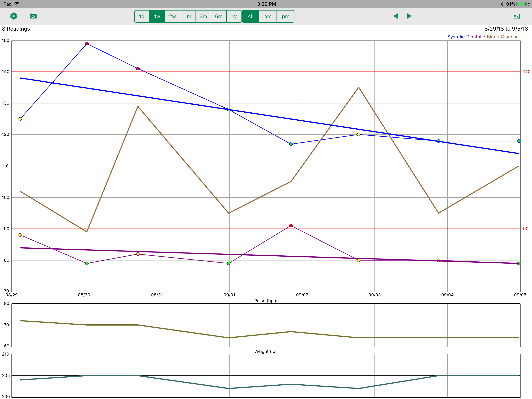
Task: Tap the camera screenshot icon
Action: coord(33,16)
